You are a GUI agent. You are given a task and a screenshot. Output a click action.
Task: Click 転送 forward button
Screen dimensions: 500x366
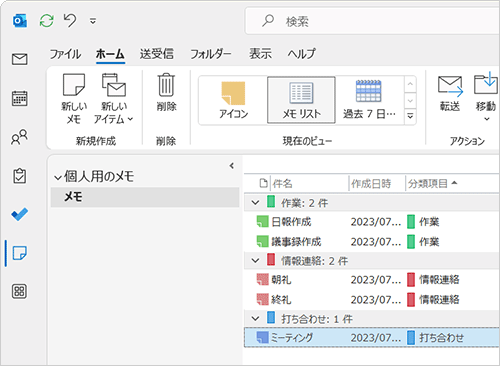pyautogui.click(x=450, y=93)
